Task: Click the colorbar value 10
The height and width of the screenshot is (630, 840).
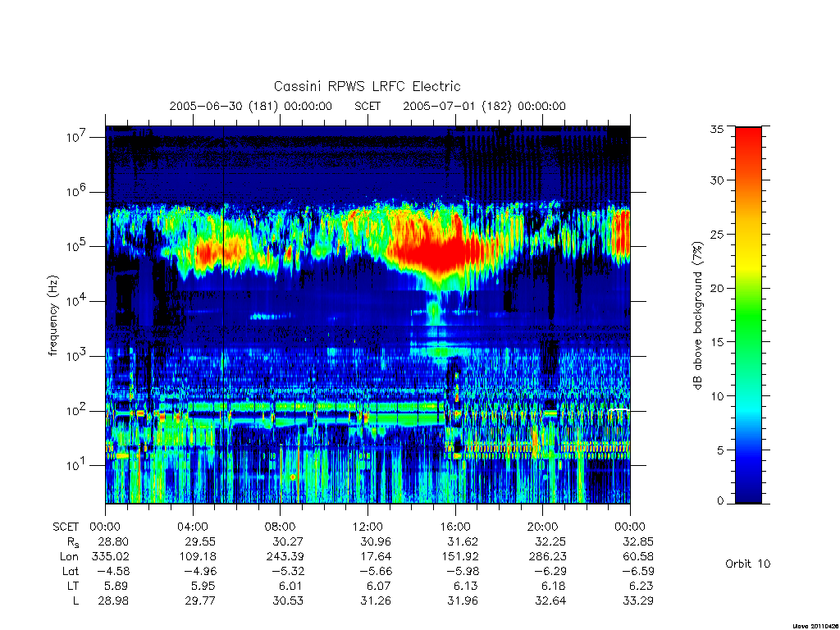Action: pyautogui.click(x=717, y=396)
